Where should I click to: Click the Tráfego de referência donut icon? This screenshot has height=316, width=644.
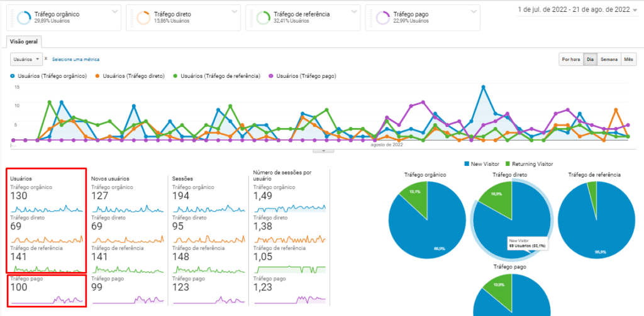[262, 18]
